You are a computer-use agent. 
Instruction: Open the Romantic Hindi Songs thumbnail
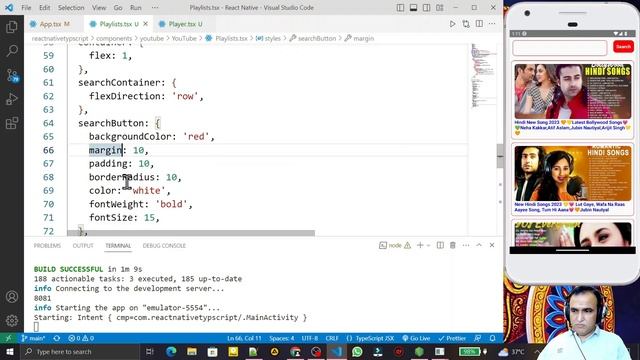coord(572,173)
